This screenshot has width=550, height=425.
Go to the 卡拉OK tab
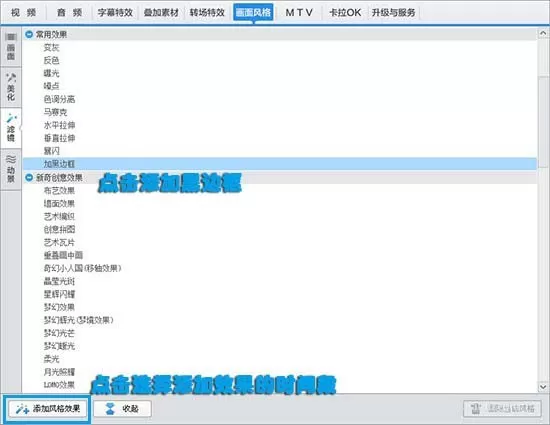point(345,13)
